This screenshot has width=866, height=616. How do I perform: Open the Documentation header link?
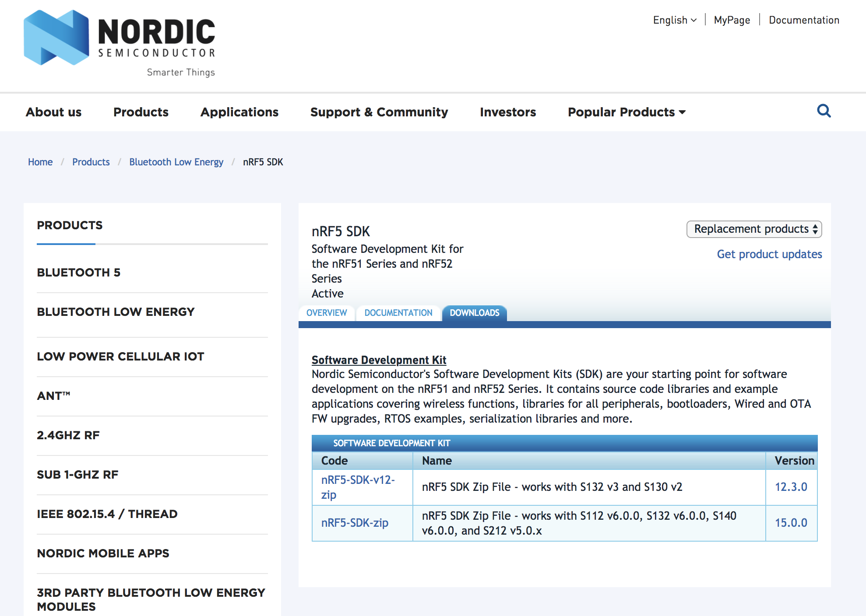804,20
